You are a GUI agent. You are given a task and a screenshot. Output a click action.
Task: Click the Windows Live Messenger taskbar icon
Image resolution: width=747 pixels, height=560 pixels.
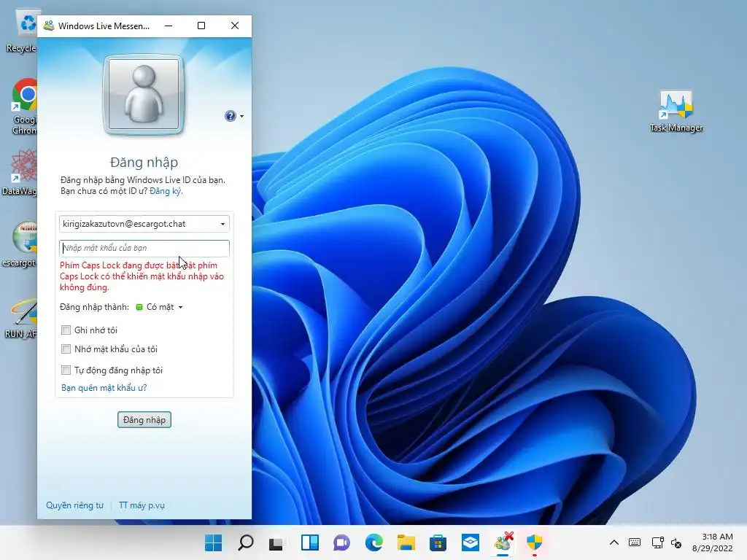503,542
